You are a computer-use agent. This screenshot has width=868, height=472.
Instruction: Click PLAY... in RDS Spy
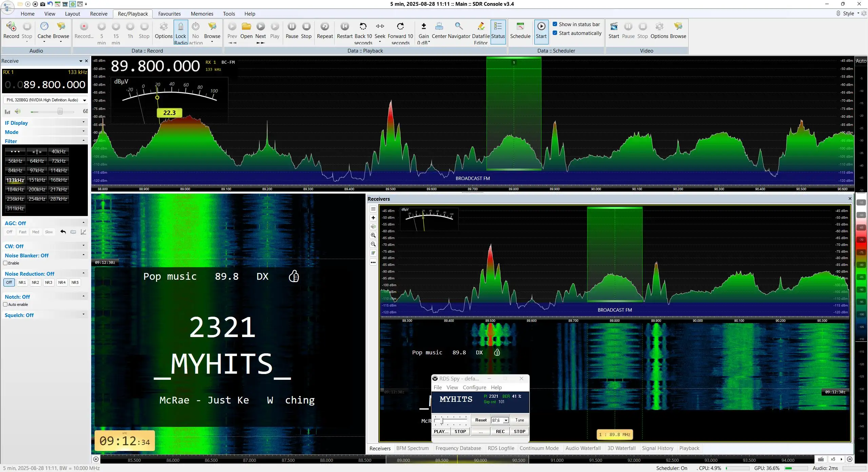click(x=441, y=432)
